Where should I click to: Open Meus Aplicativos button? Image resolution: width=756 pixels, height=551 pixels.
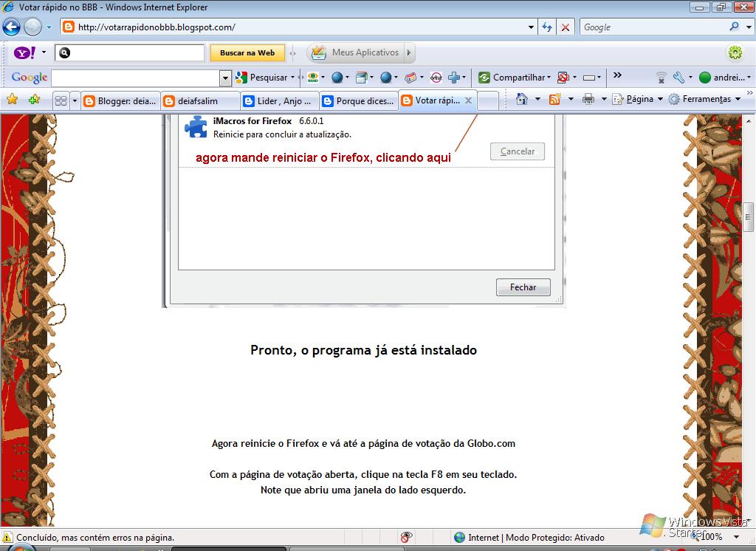(355, 52)
